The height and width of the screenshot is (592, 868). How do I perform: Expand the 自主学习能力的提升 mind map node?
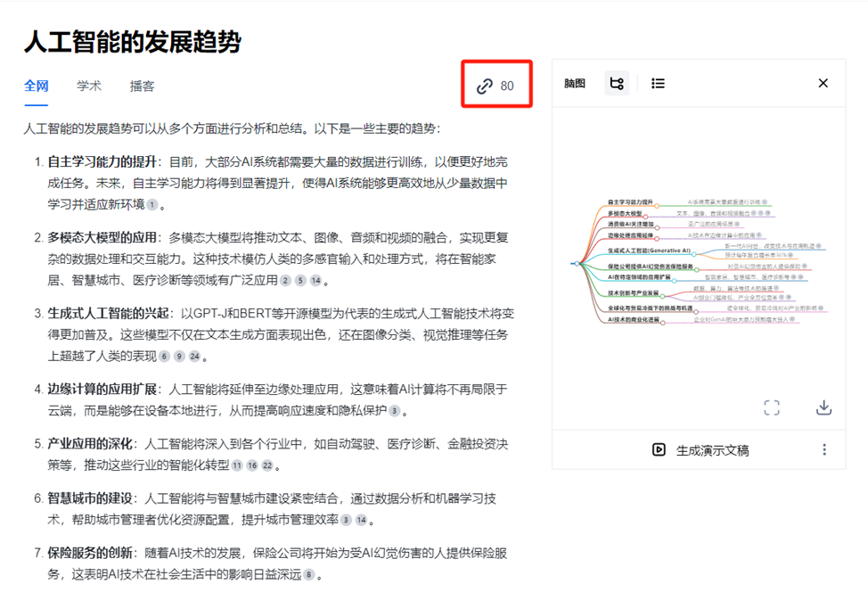[x=657, y=206]
